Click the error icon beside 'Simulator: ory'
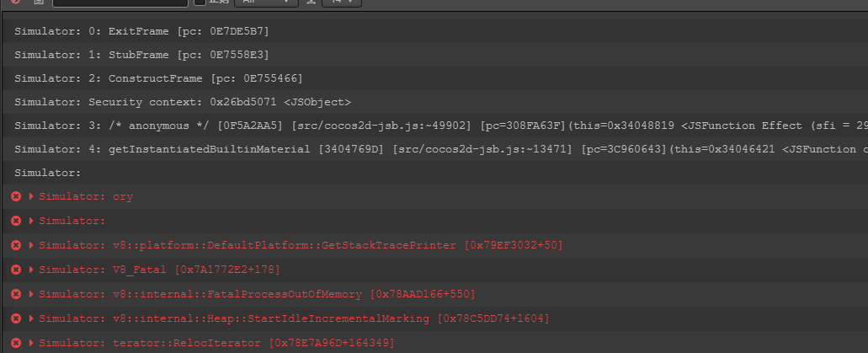 (x=16, y=196)
